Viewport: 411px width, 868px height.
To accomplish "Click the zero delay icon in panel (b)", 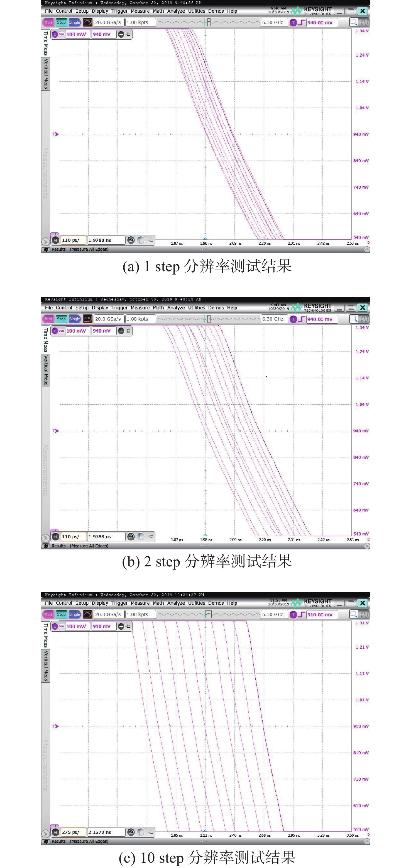I will click(131, 537).
